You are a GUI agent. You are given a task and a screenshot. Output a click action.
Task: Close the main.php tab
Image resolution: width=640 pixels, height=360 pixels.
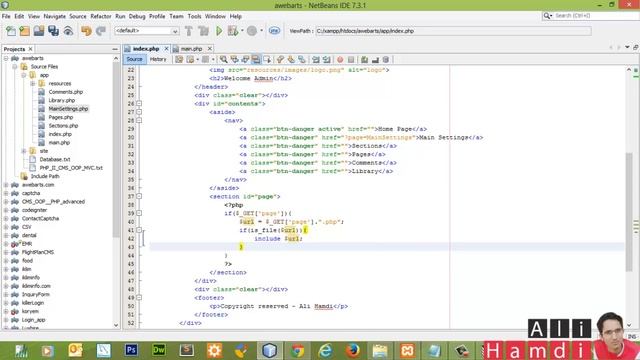[x=209, y=49]
